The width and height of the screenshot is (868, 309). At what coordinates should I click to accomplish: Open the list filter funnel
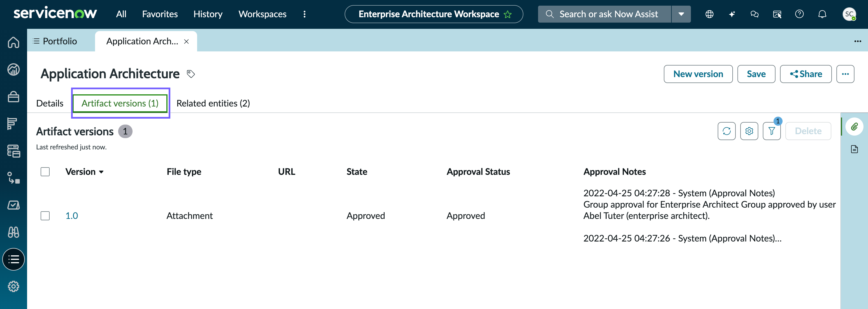coord(772,131)
